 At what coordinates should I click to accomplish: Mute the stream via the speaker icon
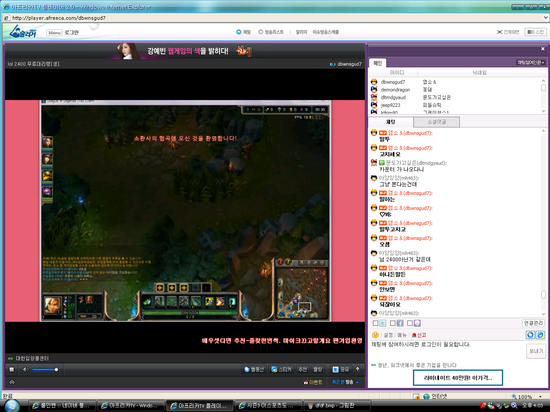[25, 369]
